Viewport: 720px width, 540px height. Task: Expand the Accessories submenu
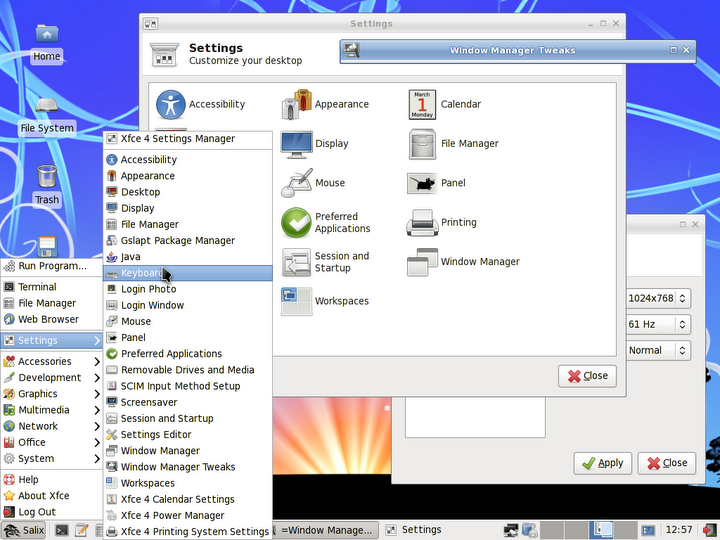(51, 361)
